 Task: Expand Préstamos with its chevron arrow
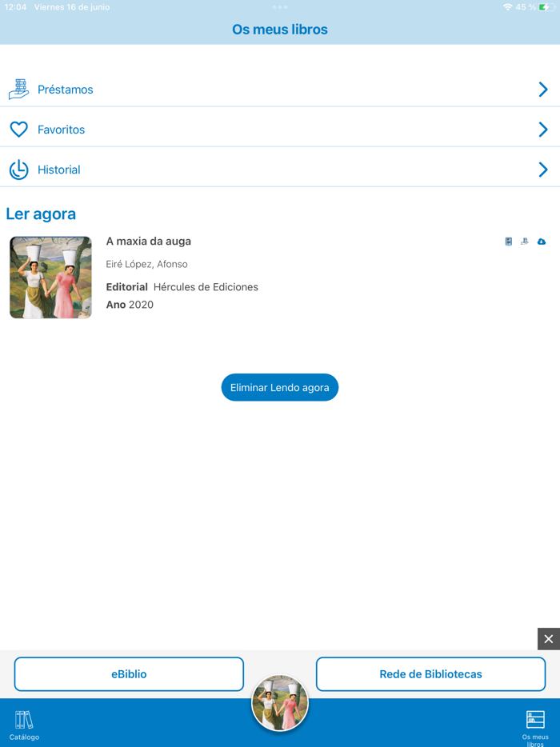click(543, 89)
